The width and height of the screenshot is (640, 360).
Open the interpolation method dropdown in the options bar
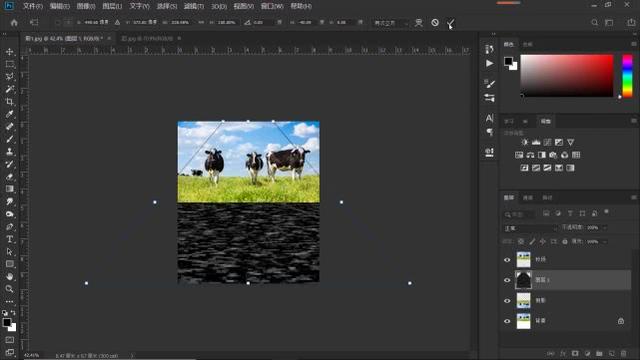click(391, 23)
